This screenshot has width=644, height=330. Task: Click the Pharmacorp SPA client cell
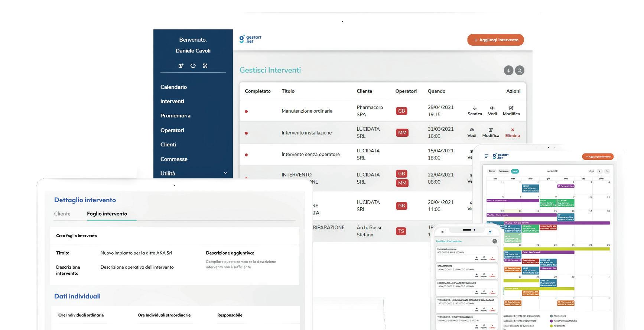370,111
